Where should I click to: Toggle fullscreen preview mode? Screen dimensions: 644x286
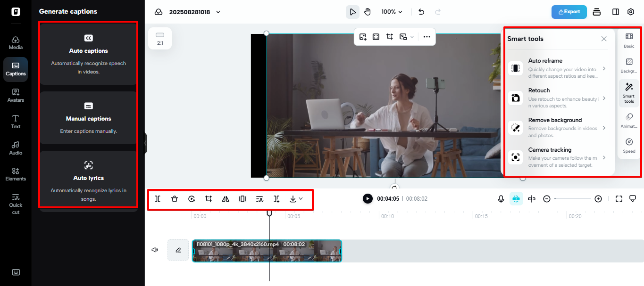619,198
